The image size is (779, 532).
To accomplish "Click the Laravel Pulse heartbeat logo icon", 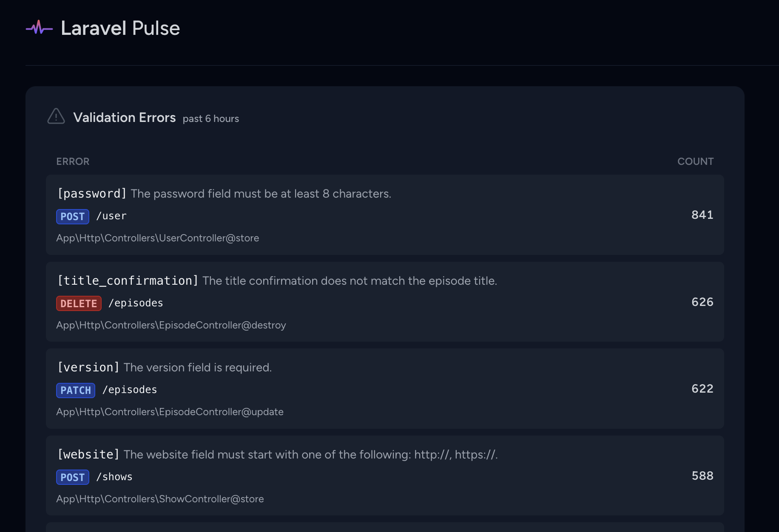I will tap(39, 28).
